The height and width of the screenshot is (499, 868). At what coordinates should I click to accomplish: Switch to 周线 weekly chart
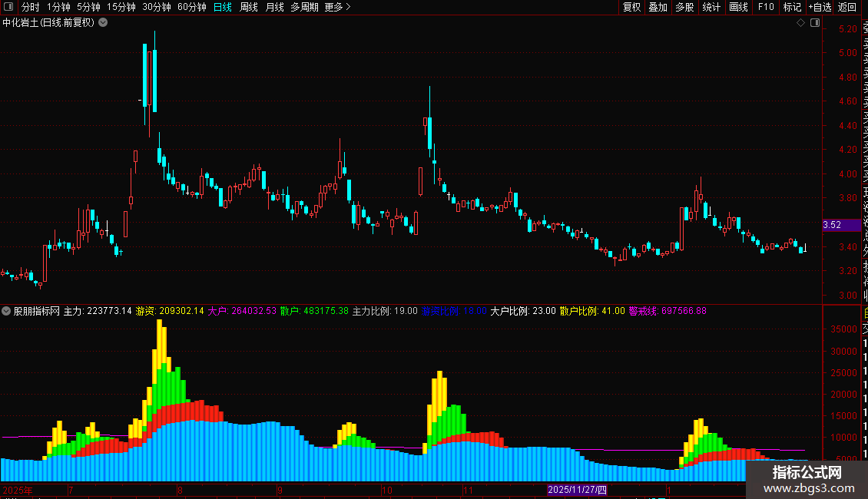pyautogui.click(x=249, y=7)
